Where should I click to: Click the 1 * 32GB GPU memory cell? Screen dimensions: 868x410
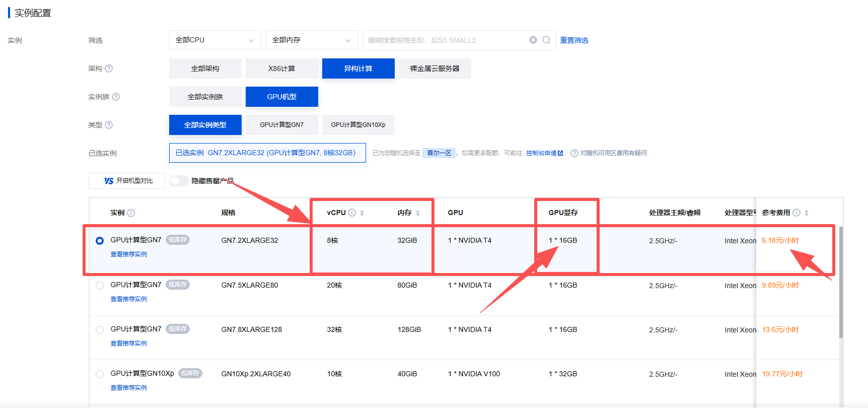coord(563,374)
